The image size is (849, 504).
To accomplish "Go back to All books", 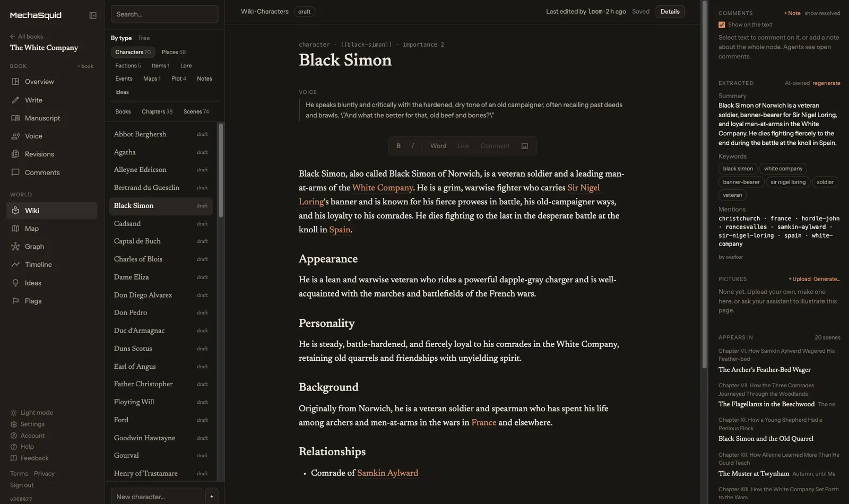I will (x=27, y=37).
